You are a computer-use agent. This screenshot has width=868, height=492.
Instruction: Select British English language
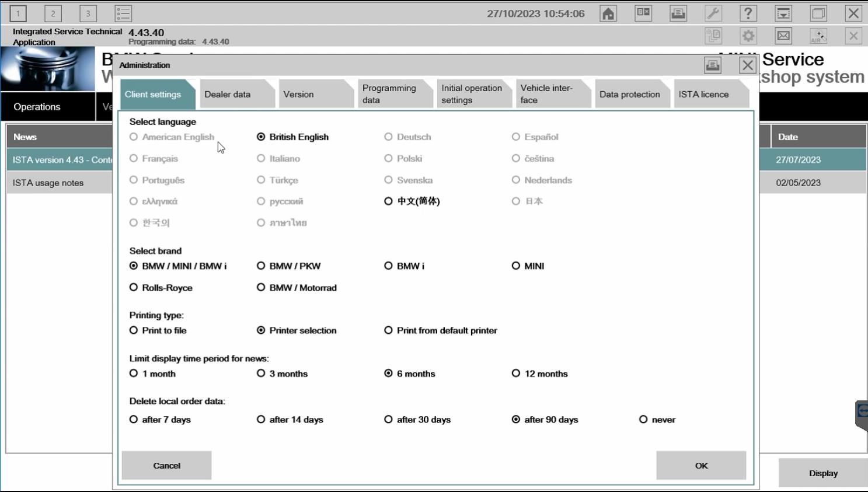coord(292,137)
